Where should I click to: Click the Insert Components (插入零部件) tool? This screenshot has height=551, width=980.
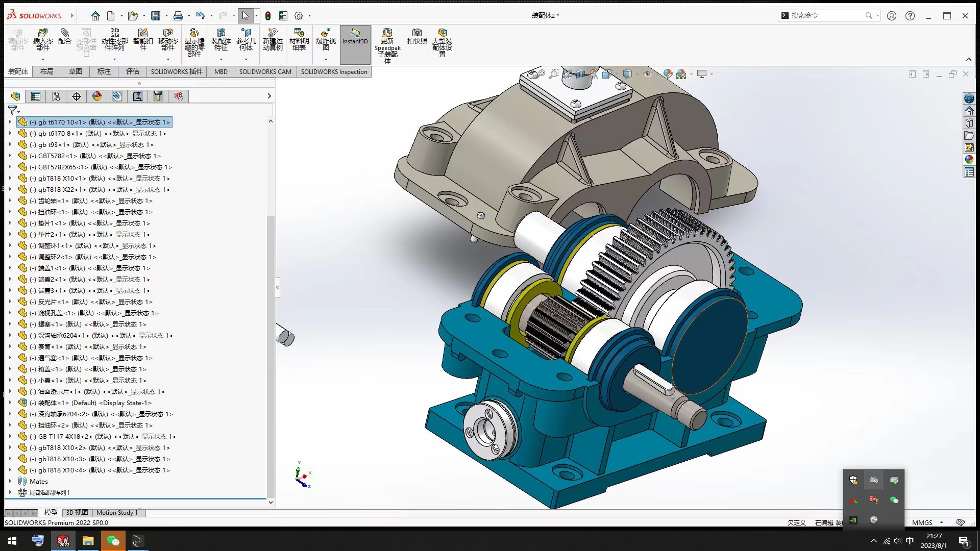click(43, 40)
